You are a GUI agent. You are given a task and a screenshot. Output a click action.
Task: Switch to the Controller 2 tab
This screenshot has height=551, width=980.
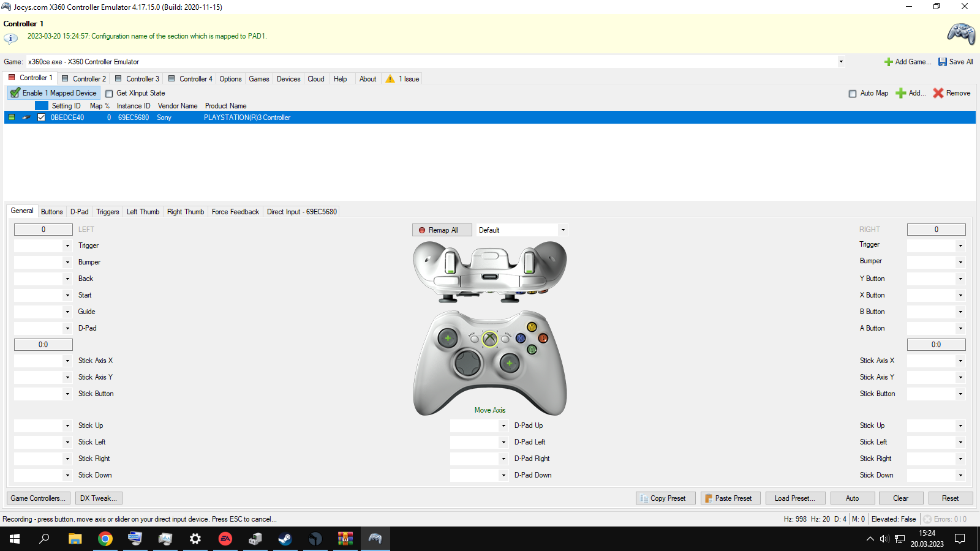point(84,79)
